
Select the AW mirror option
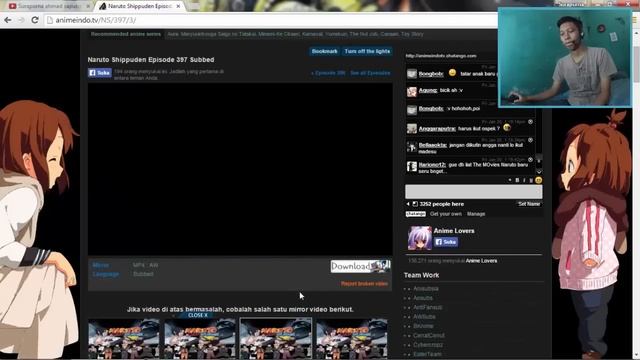tap(154, 265)
